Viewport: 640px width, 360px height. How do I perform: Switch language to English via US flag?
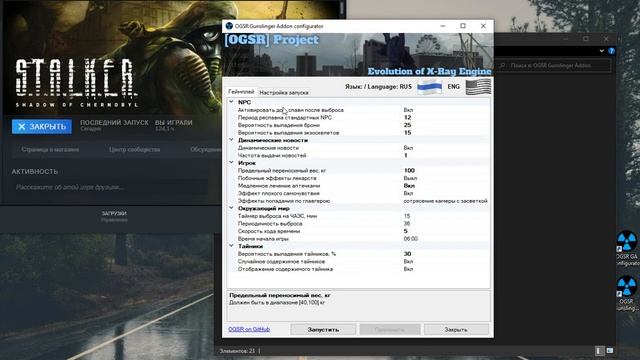[478, 87]
